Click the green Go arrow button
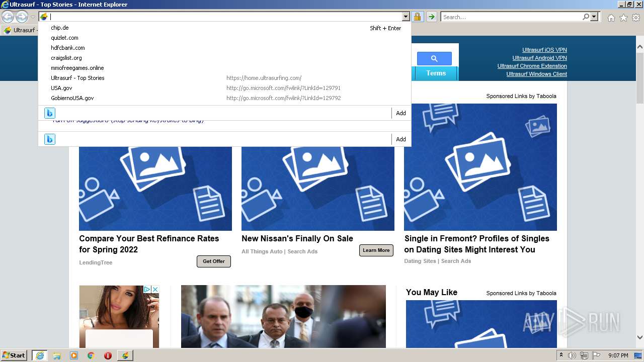 click(x=431, y=17)
